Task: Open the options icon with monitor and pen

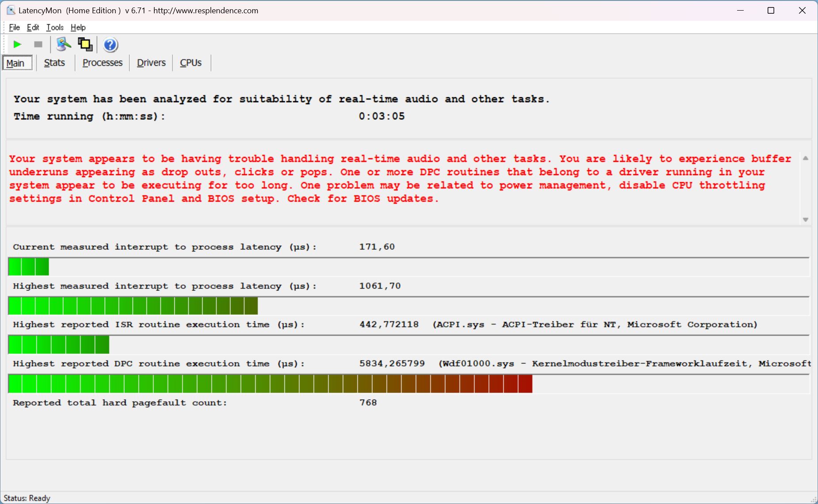Action: (x=63, y=44)
